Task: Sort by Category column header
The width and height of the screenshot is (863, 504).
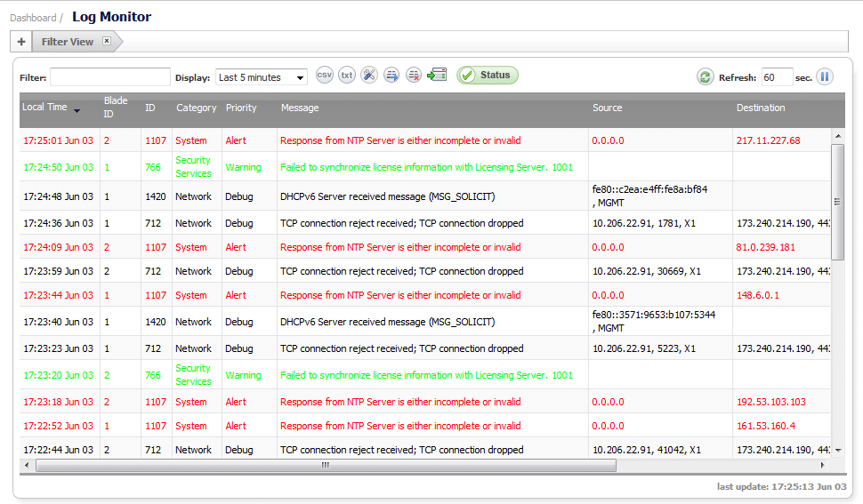Action: 197,108
